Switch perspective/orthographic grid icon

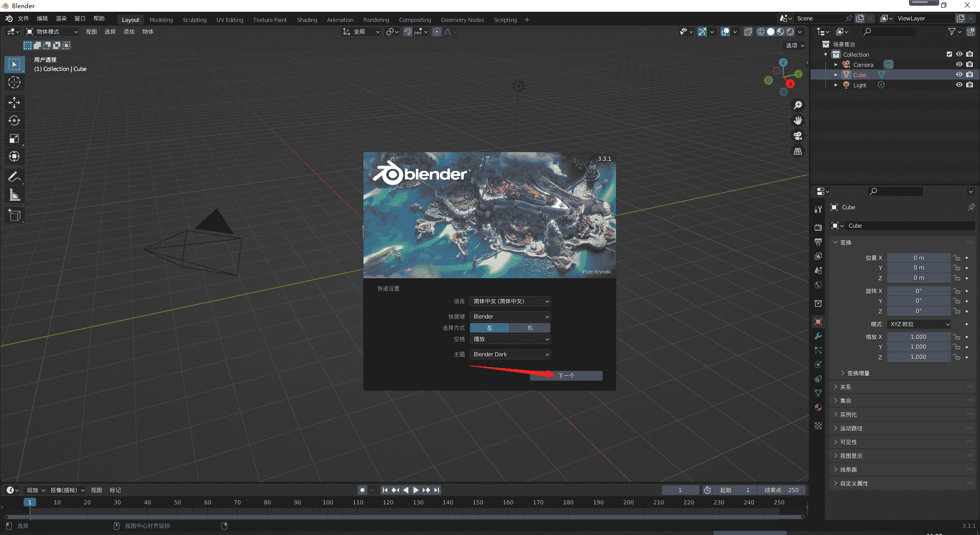coord(797,151)
